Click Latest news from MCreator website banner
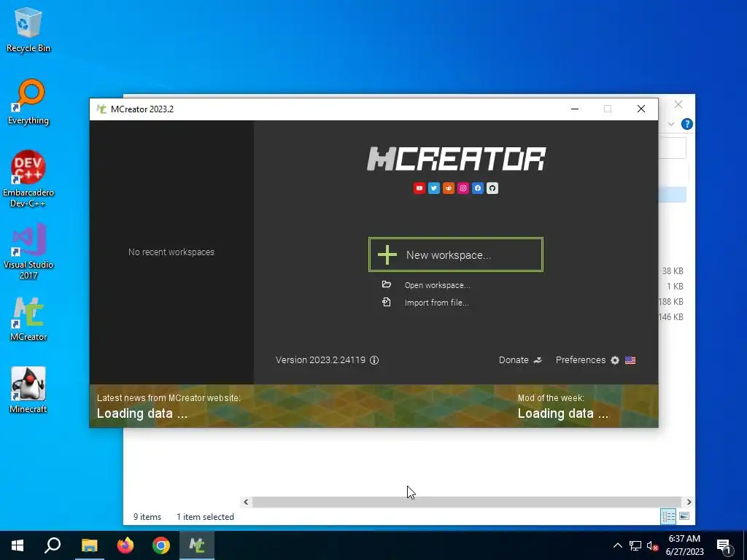 [x=169, y=406]
